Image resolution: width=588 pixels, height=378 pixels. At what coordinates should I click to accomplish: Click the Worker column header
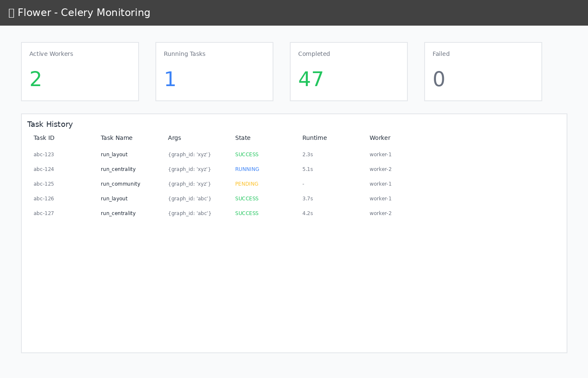coord(380,138)
